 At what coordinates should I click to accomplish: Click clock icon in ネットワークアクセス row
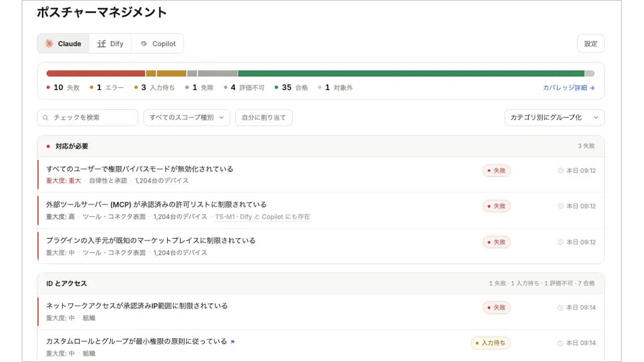point(561,308)
